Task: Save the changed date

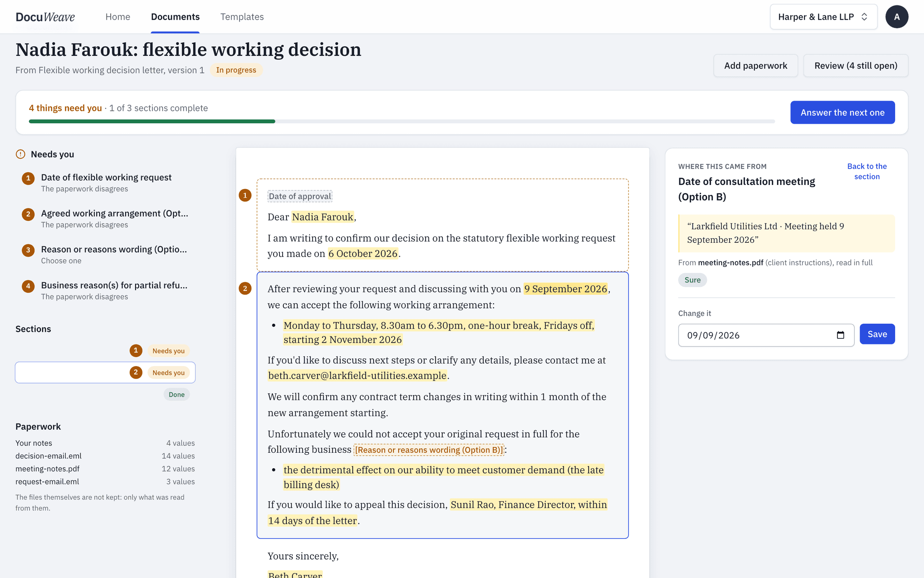Action: click(877, 334)
